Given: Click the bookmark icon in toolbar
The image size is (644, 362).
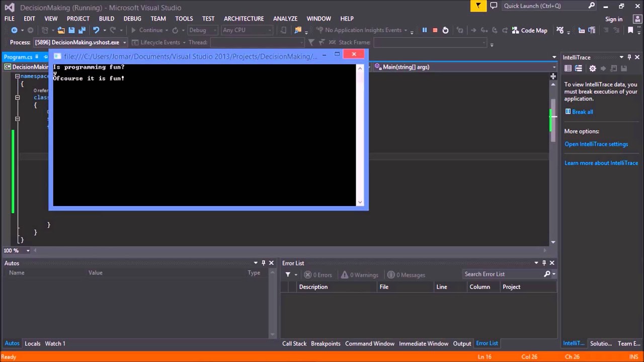Looking at the screenshot, I should tap(630, 30).
